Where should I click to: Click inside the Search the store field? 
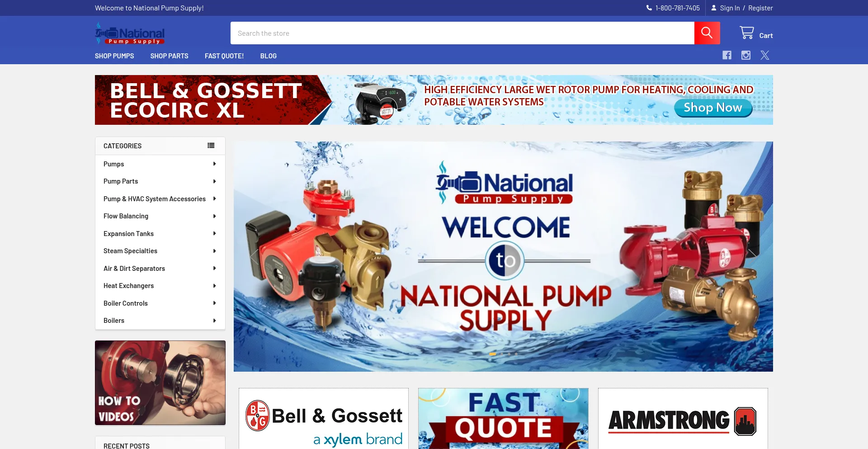(x=452, y=33)
